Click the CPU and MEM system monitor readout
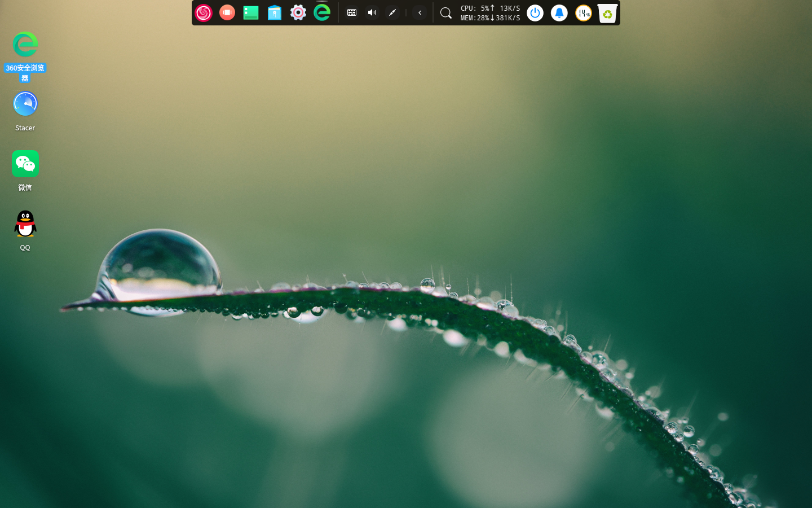 [x=490, y=13]
